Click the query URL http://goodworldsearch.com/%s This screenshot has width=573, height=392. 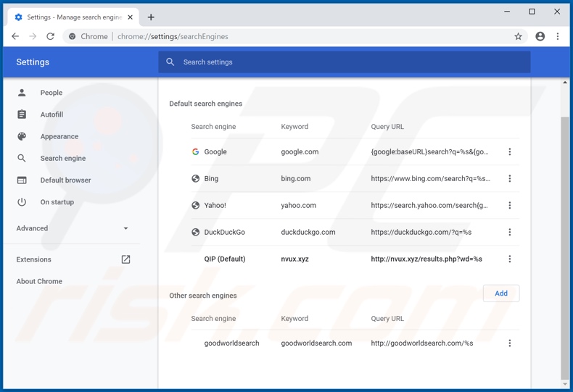421,343
